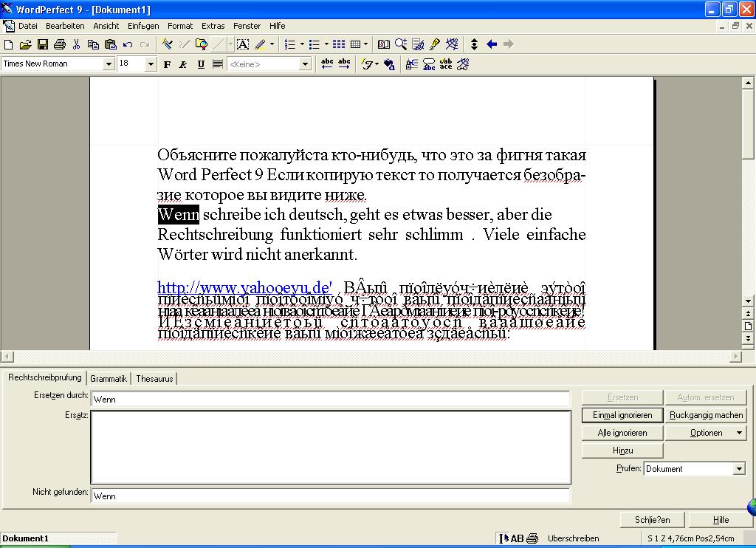The image size is (756, 548).
Task: Click the printer icon in the status bar
Action: [x=532, y=538]
